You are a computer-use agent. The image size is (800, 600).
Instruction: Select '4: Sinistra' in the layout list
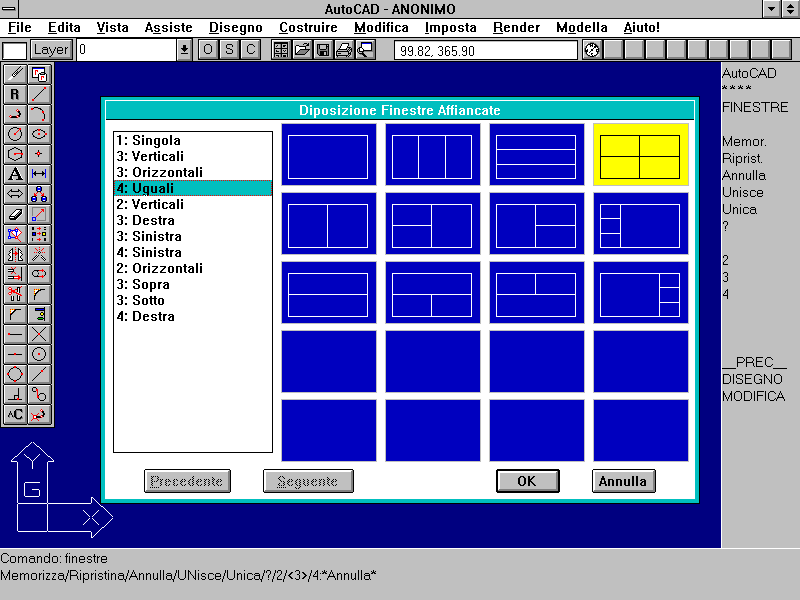click(193, 252)
